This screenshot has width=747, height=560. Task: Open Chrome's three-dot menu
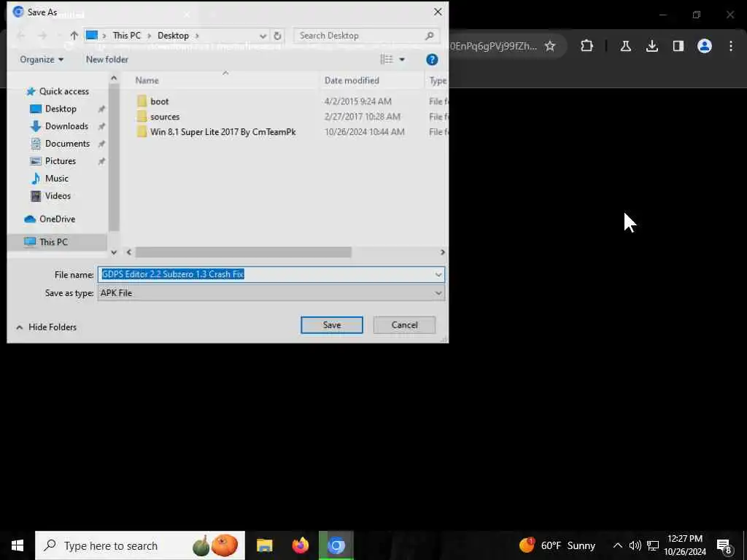(731, 46)
